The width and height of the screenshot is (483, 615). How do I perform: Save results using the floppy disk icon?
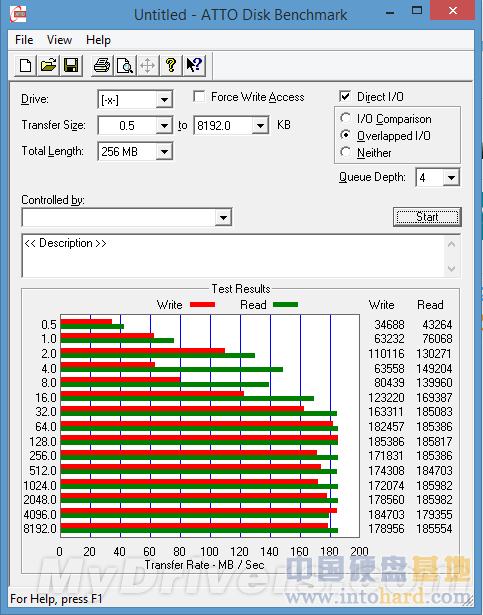[71, 65]
